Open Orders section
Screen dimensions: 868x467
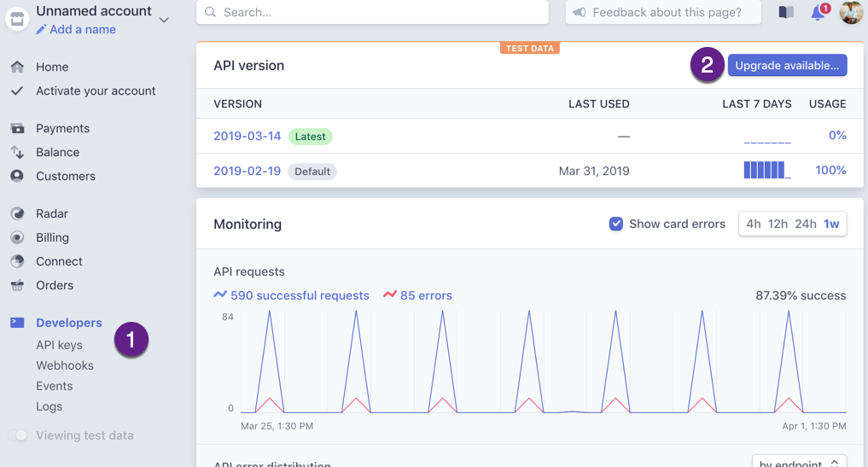[55, 285]
